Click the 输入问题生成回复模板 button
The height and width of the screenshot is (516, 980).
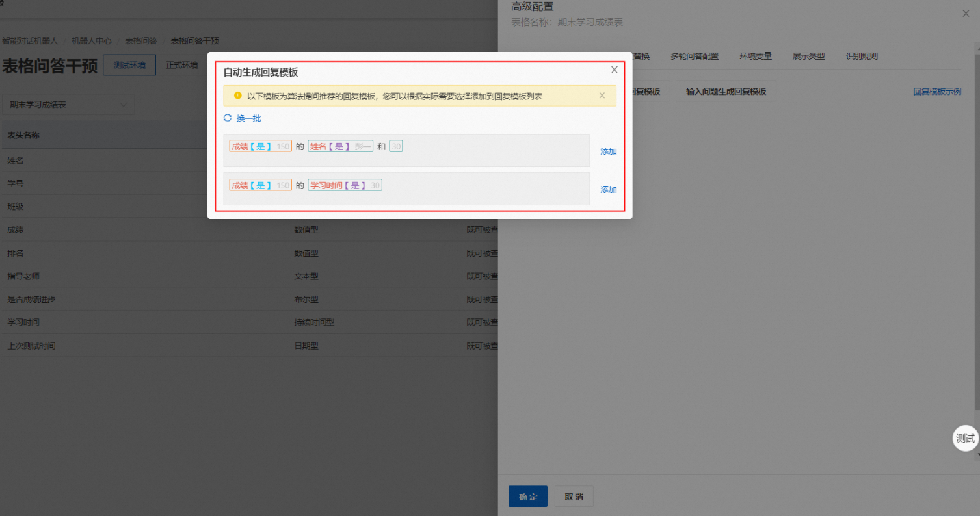point(726,92)
